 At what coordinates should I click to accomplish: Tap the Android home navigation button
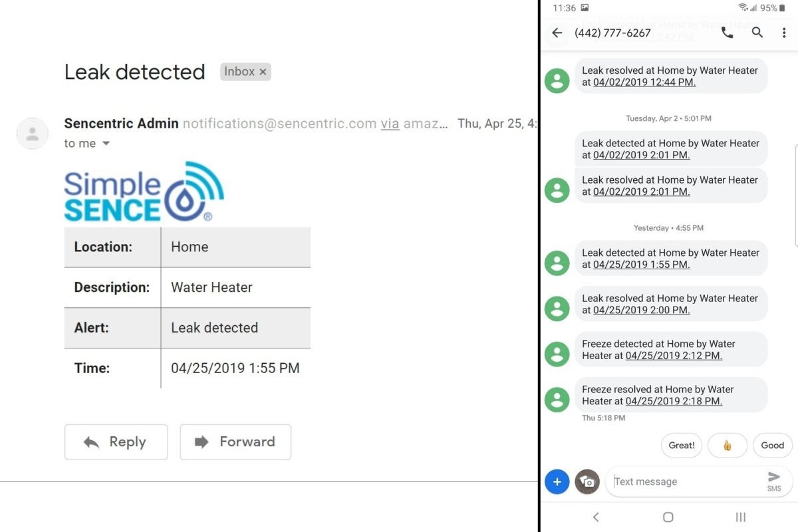point(668,517)
